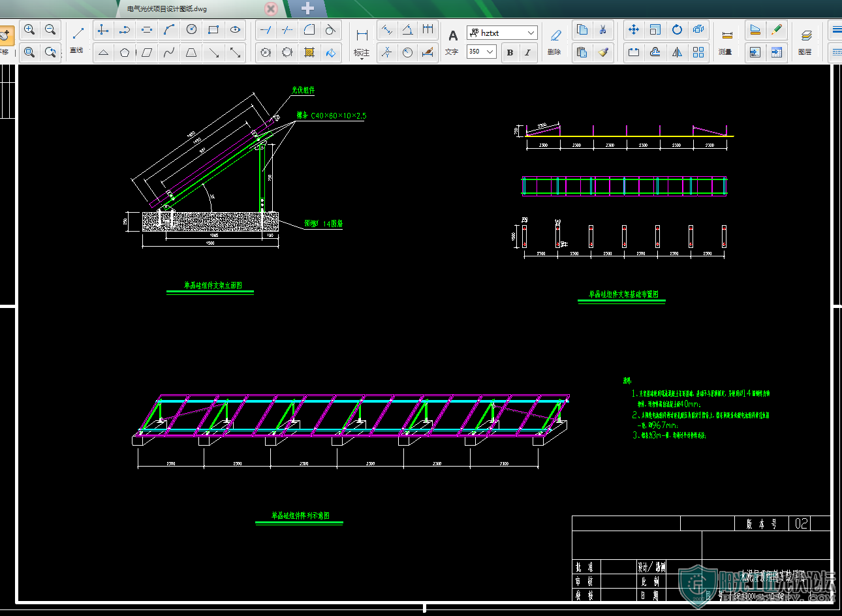This screenshot has height=616, width=842.
Task: Click the 光伏组件 label in drawing
Action: [x=303, y=90]
